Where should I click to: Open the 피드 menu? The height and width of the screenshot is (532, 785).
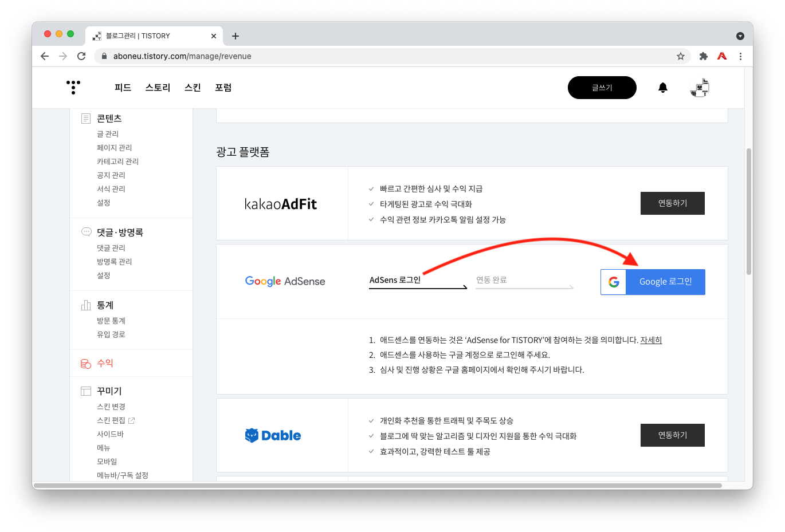[x=123, y=88]
